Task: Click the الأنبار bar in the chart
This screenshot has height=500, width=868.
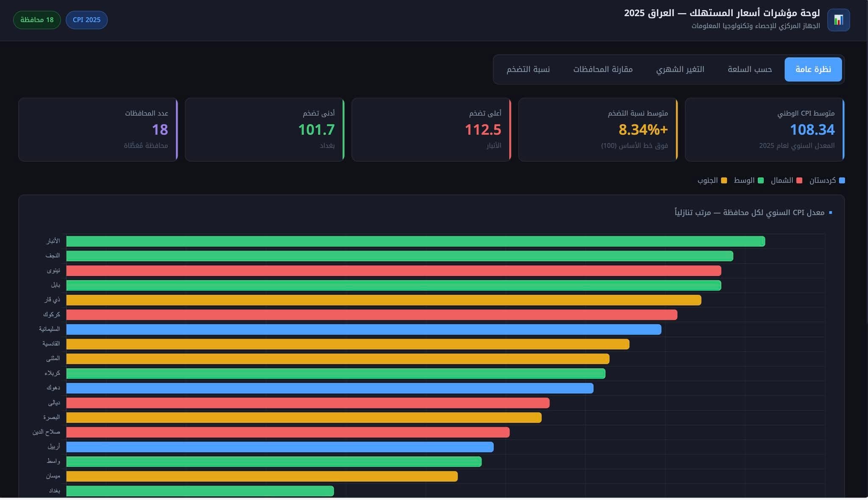Action: click(415, 242)
